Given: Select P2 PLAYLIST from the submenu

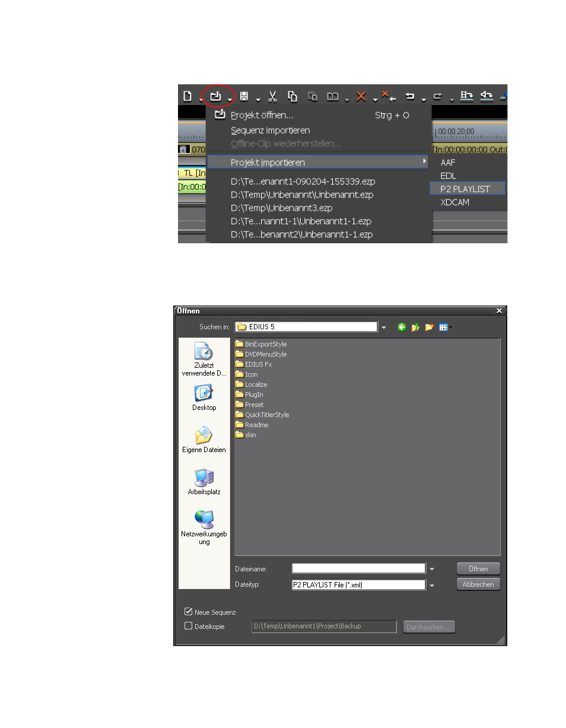Looking at the screenshot, I should (465, 189).
